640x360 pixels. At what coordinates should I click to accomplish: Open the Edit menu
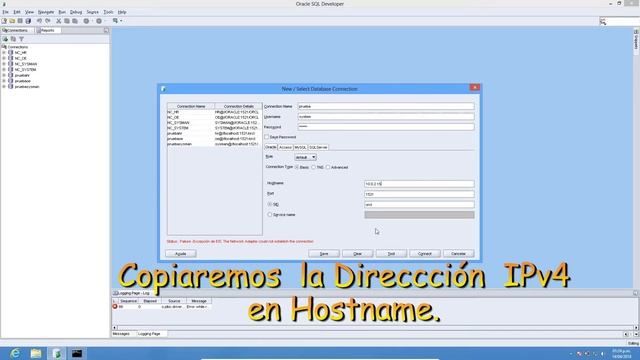[x=17, y=12]
